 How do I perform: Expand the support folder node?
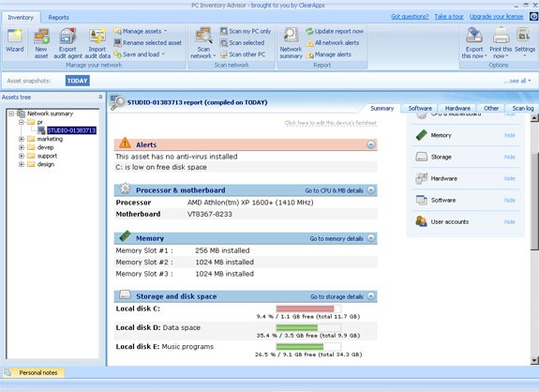pyautogui.click(x=22, y=156)
